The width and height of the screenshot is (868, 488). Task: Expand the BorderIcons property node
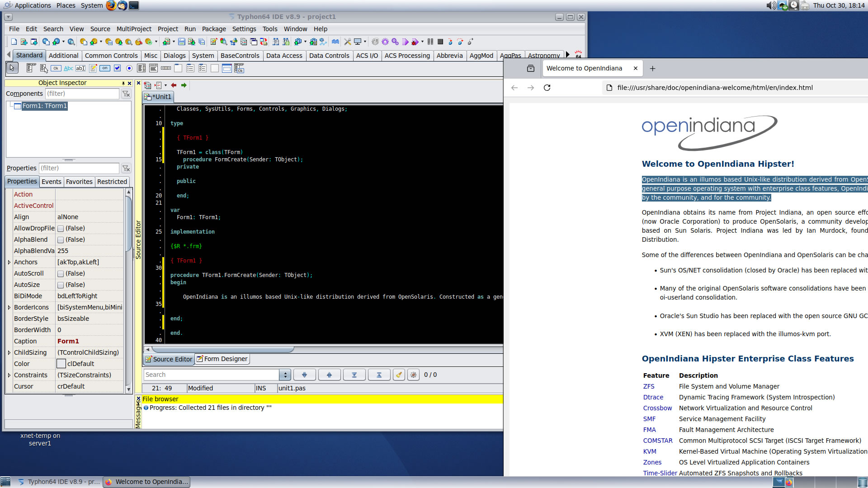(9, 307)
